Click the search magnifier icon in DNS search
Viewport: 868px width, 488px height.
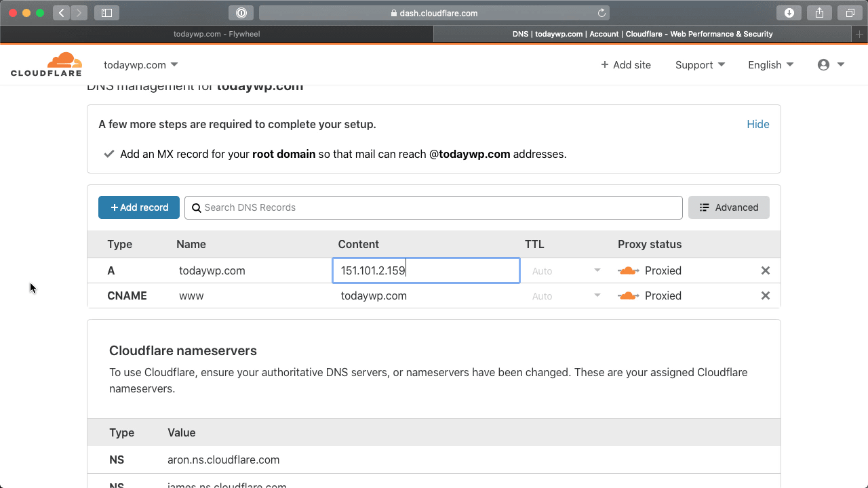pyautogui.click(x=197, y=207)
